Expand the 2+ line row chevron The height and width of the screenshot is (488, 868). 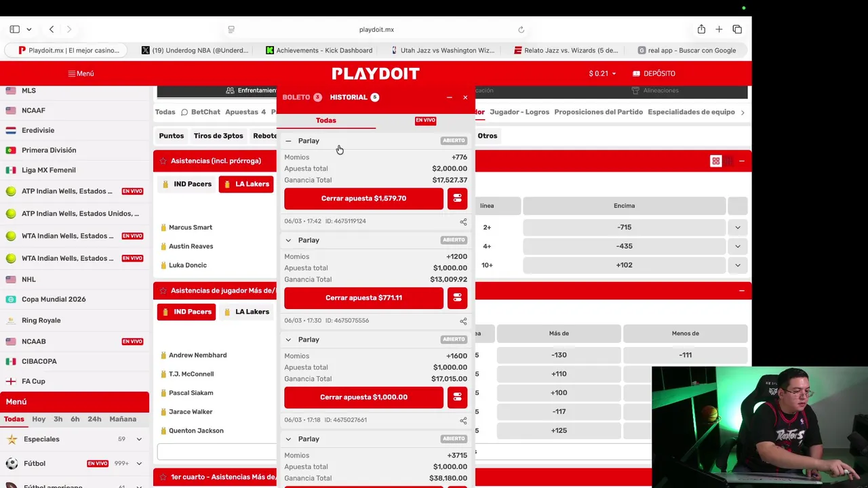pos(737,227)
